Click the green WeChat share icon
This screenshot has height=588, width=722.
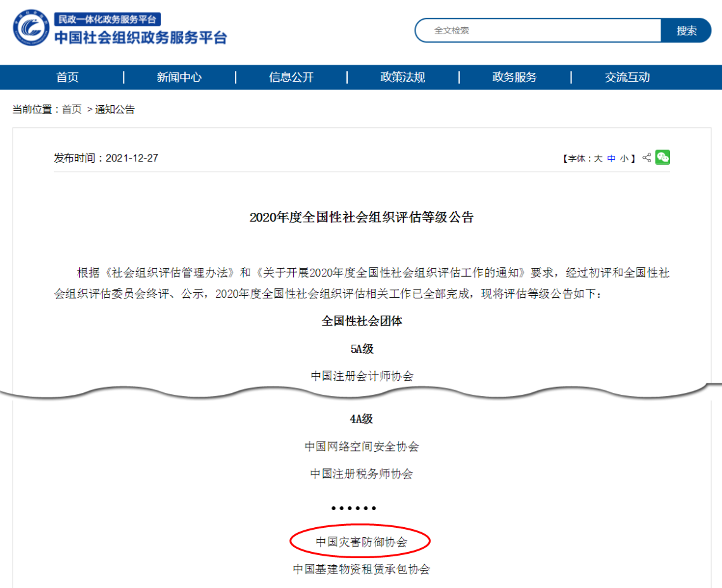662,157
